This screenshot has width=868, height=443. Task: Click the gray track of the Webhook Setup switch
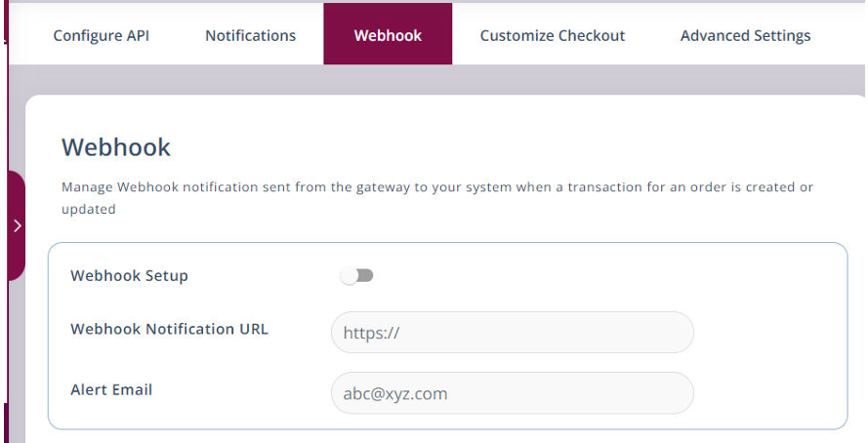click(366, 276)
